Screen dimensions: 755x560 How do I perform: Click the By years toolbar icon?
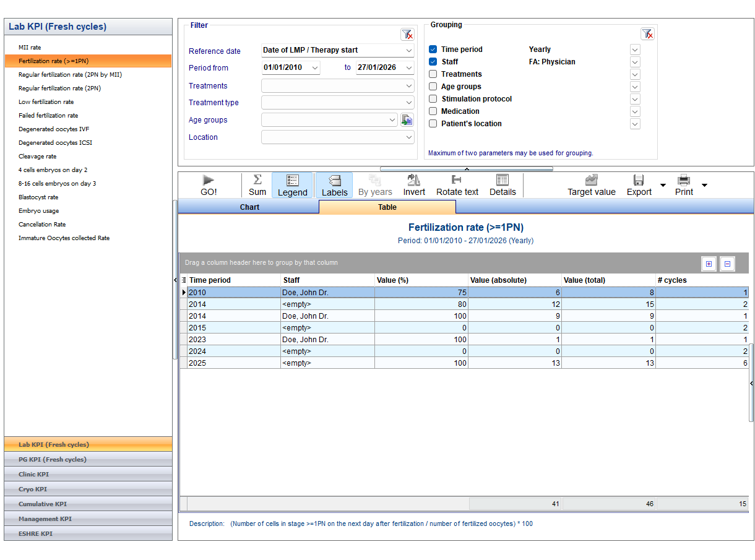(375, 185)
